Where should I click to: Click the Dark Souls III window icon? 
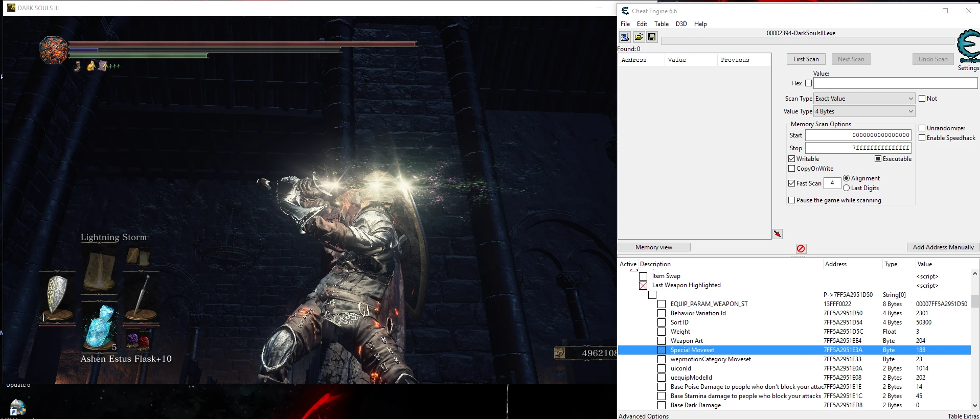coord(11,8)
